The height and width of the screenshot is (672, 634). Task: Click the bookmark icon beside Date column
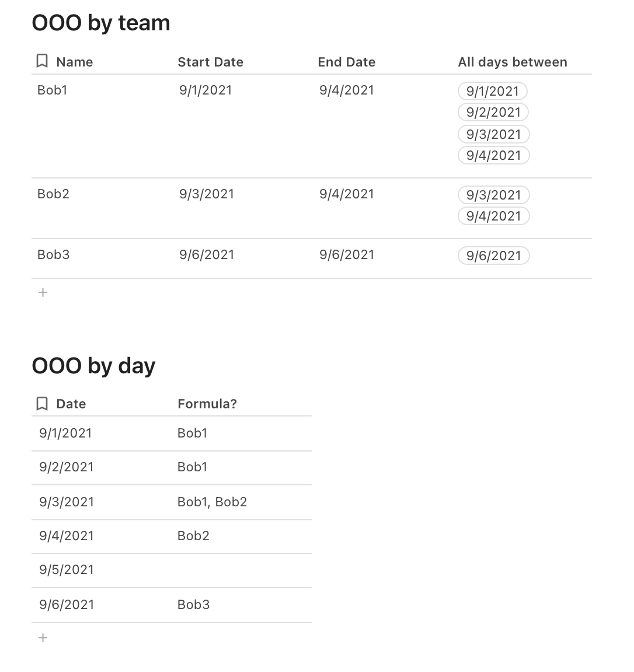42,404
